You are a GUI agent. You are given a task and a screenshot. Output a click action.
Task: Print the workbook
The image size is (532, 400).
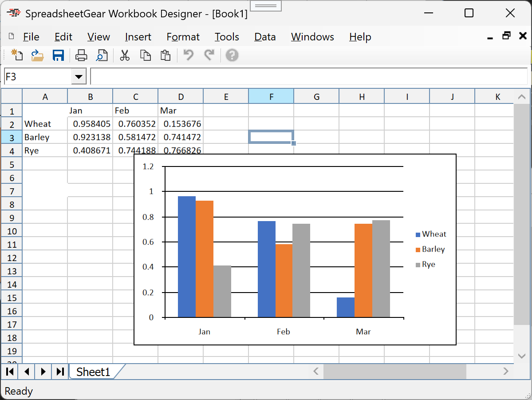pos(81,55)
